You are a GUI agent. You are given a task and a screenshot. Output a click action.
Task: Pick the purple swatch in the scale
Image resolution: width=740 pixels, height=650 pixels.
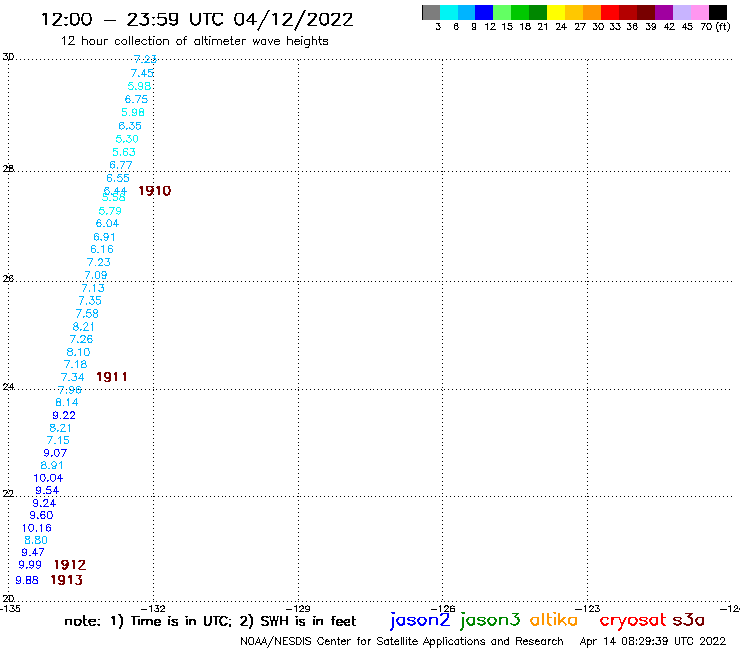664,12
